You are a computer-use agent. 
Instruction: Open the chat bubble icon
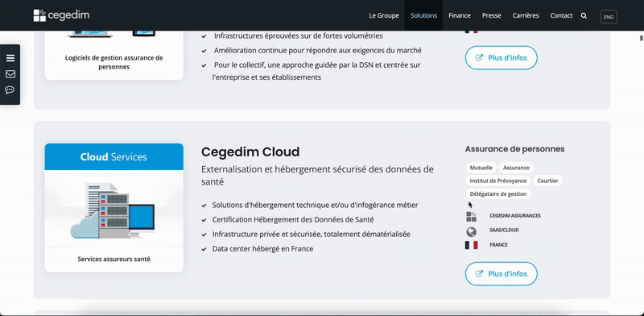click(10, 90)
